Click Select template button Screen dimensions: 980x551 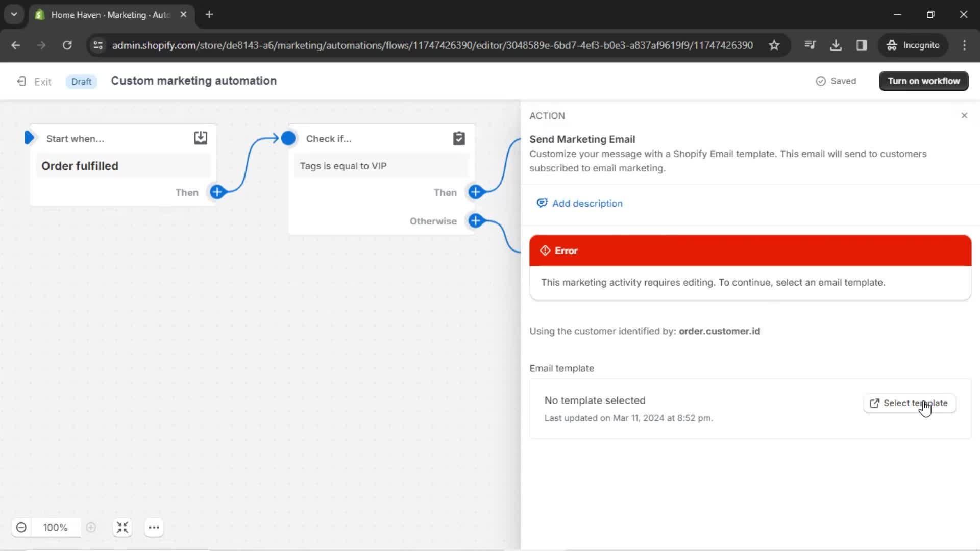(x=910, y=403)
